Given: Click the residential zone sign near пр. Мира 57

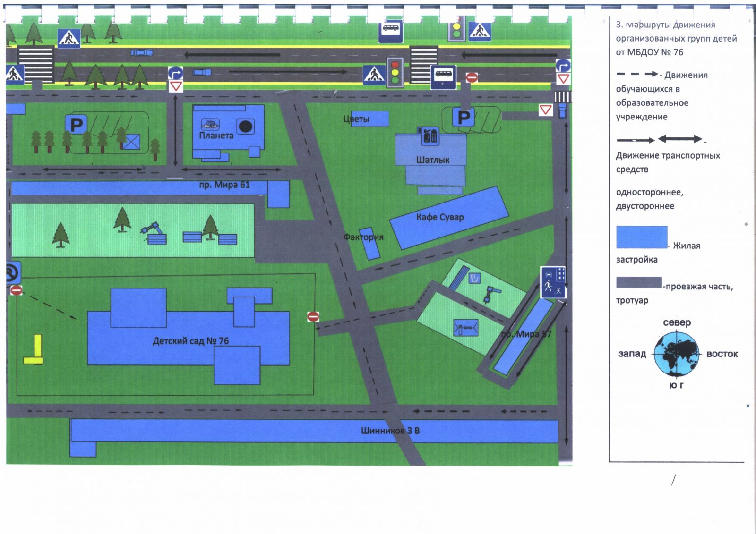Looking at the screenshot, I should 553,282.
